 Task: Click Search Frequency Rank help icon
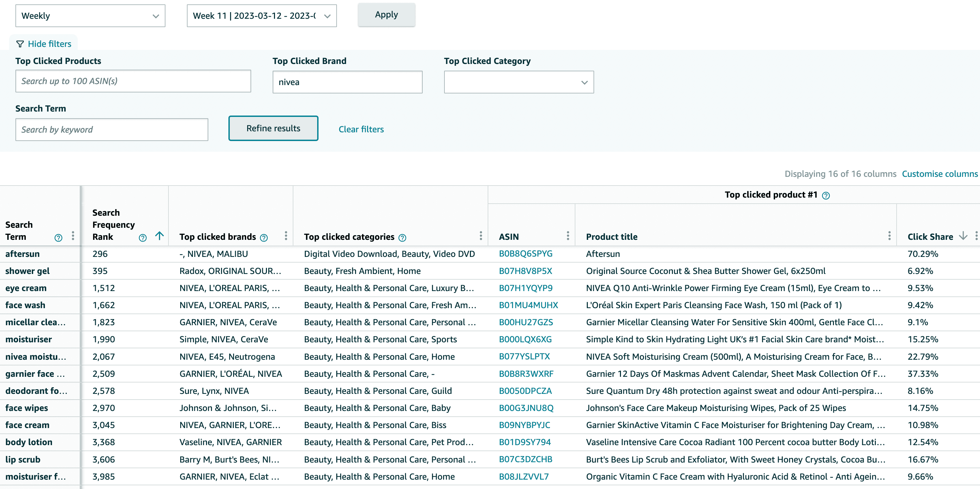pos(143,238)
